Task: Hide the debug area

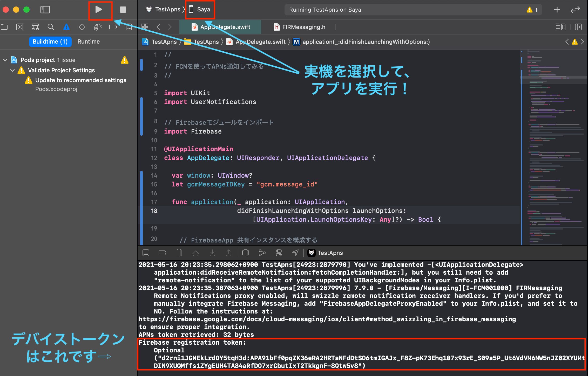Action: pos(146,253)
